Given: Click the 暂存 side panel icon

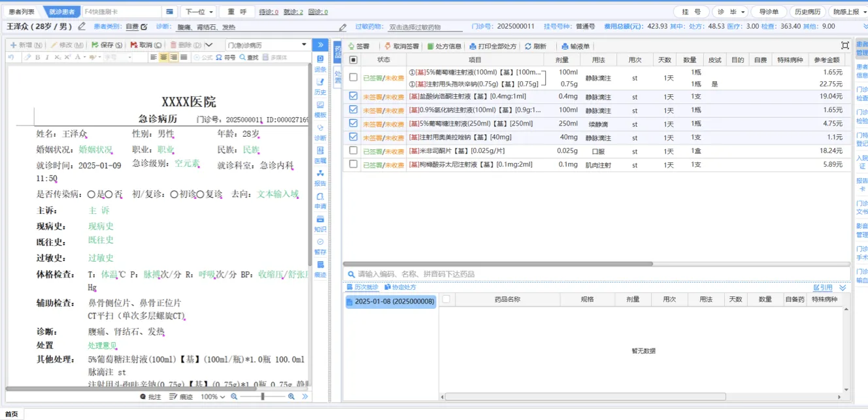Looking at the screenshot, I should click(320, 246).
